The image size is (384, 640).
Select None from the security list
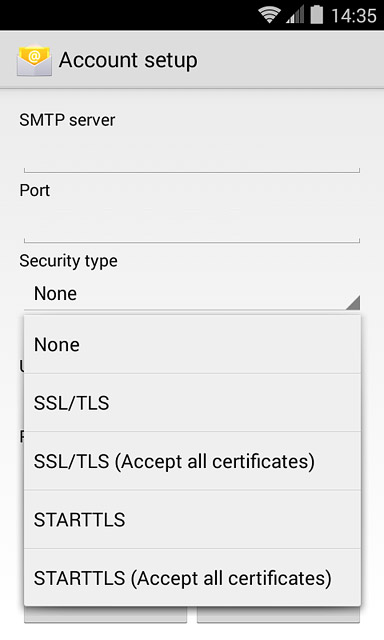[x=192, y=344]
